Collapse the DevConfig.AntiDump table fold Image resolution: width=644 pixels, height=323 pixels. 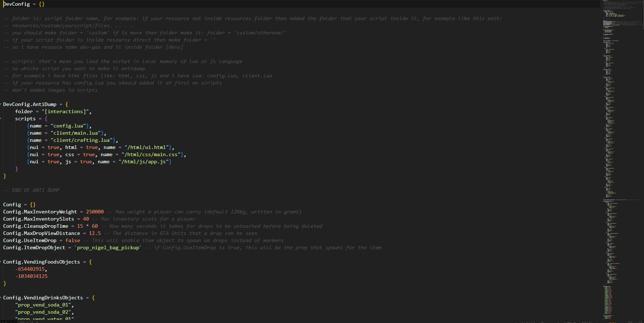(x=1, y=105)
